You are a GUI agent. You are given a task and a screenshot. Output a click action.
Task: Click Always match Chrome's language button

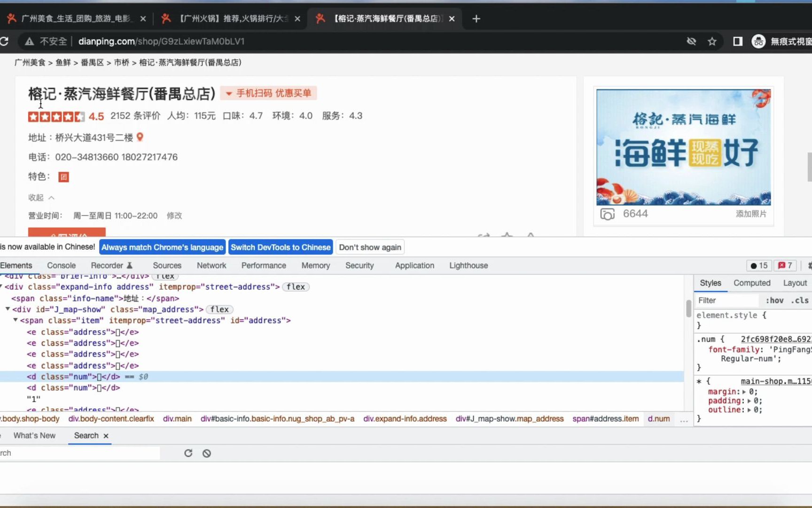click(x=162, y=247)
